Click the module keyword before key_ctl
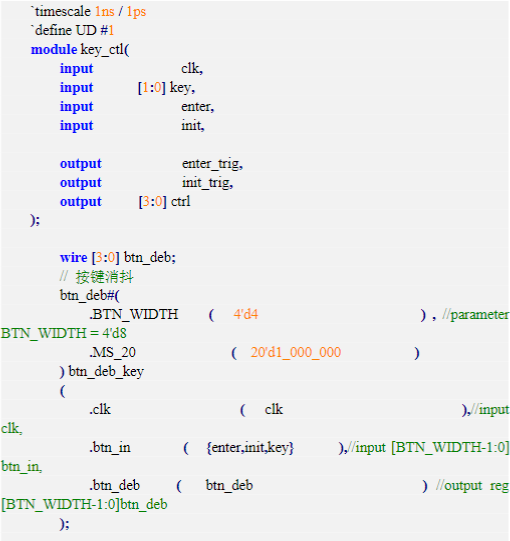This screenshot has height=541, width=510. point(54,50)
